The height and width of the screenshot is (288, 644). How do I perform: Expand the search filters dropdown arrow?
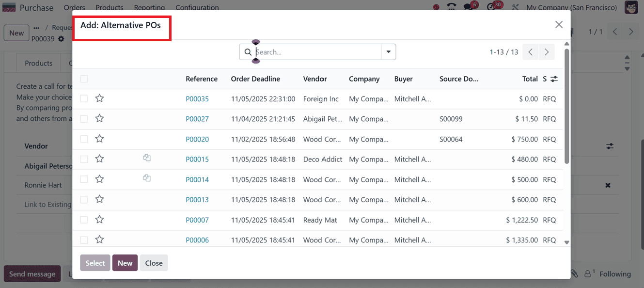click(388, 52)
